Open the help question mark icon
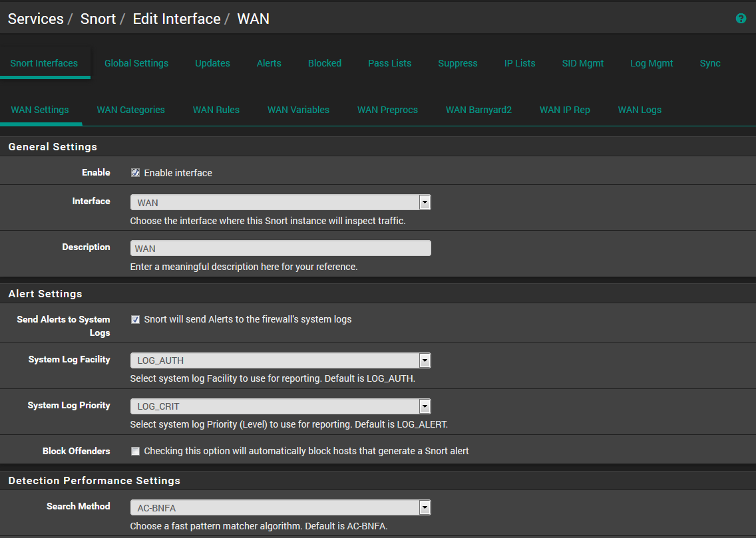This screenshot has width=756, height=538. (741, 19)
